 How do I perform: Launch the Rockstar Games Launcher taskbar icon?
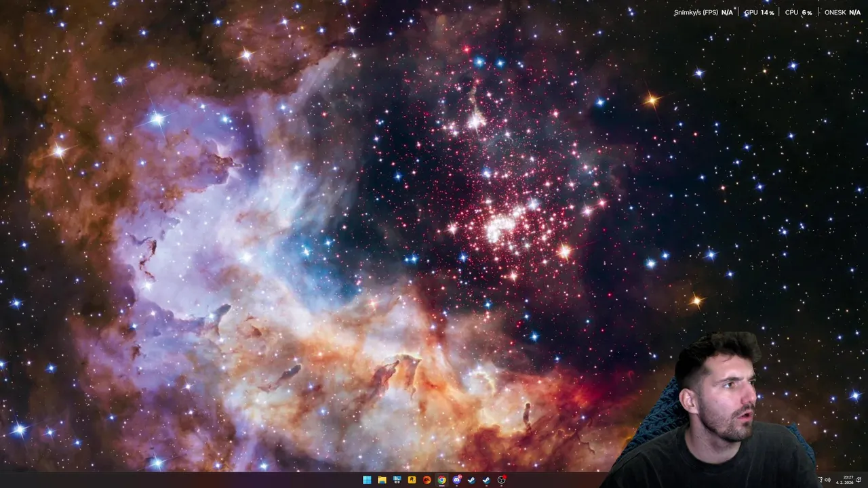pyautogui.click(x=412, y=480)
